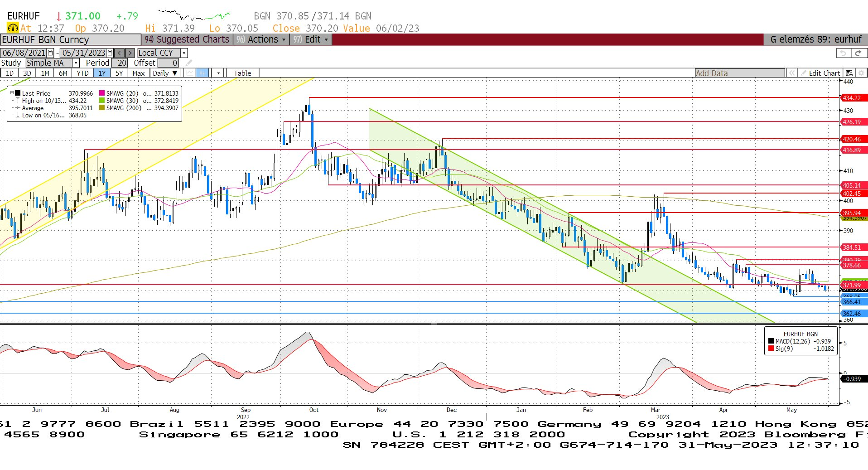Switch to the candlestick chart type icon
The image size is (868, 470).
click(x=203, y=73)
